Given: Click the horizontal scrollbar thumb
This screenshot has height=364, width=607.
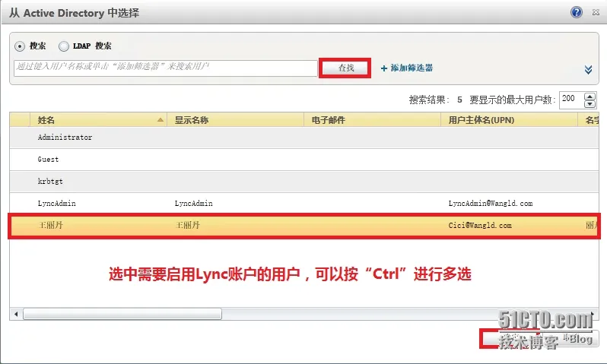Looking at the screenshot, I should pyautogui.click(x=122, y=314).
